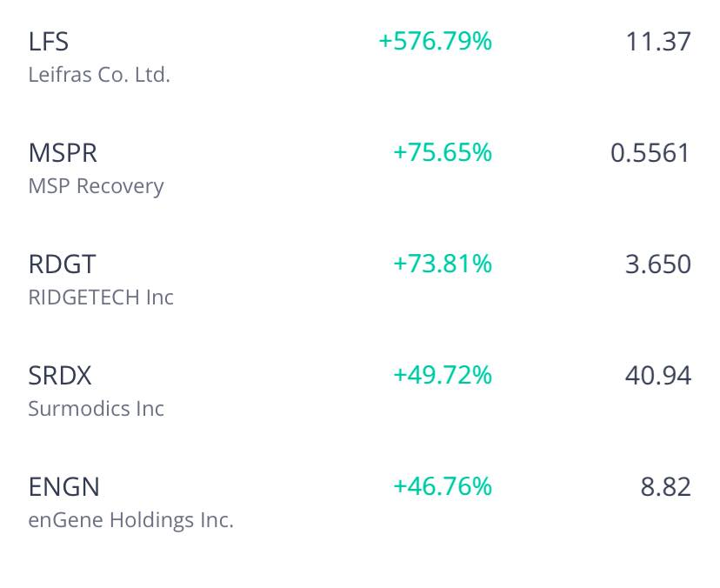Open the ENGN ticker symbol

click(x=63, y=486)
